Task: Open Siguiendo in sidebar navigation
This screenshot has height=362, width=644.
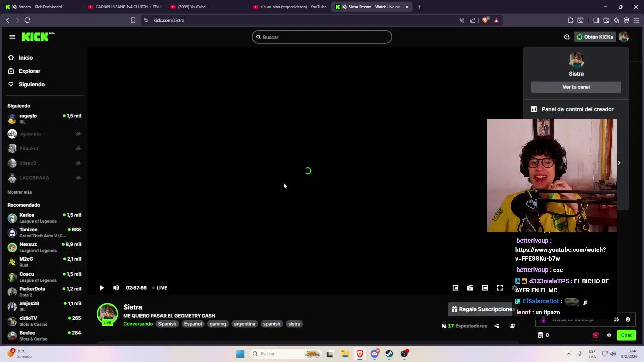Action: (x=26, y=84)
